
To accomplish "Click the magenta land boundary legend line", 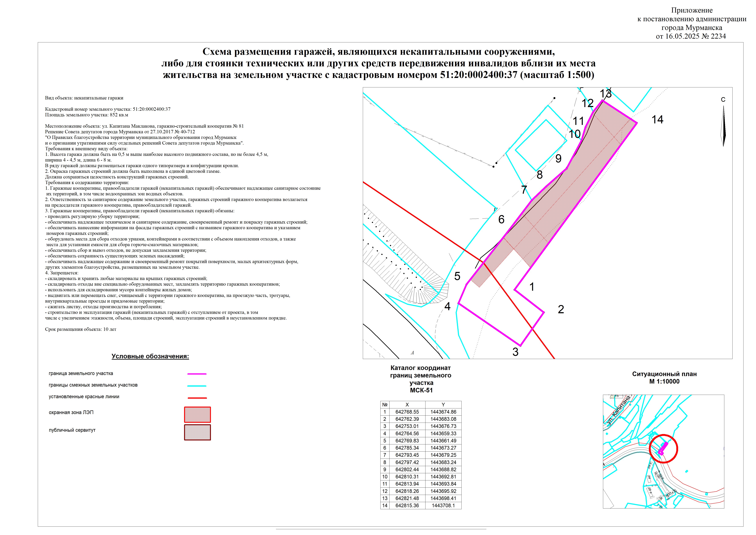I will tap(197, 374).
